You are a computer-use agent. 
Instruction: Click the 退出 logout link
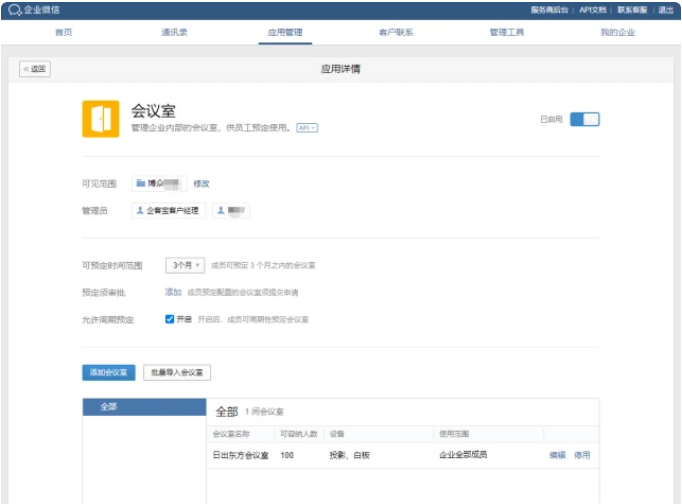click(666, 10)
